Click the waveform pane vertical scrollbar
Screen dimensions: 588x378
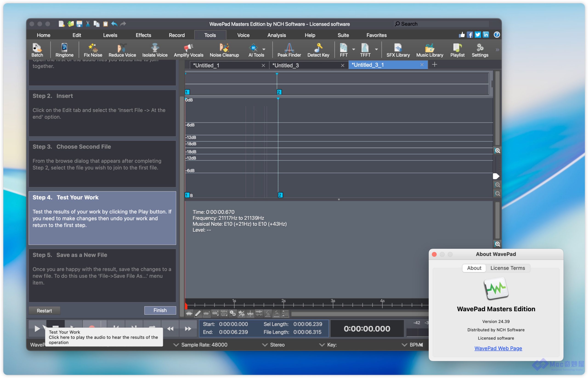497,108
